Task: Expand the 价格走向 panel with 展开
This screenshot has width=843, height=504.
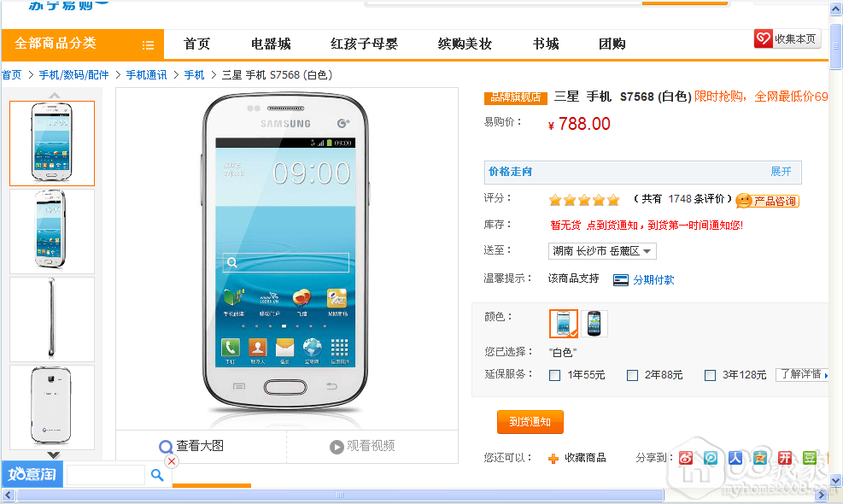Action: (781, 172)
